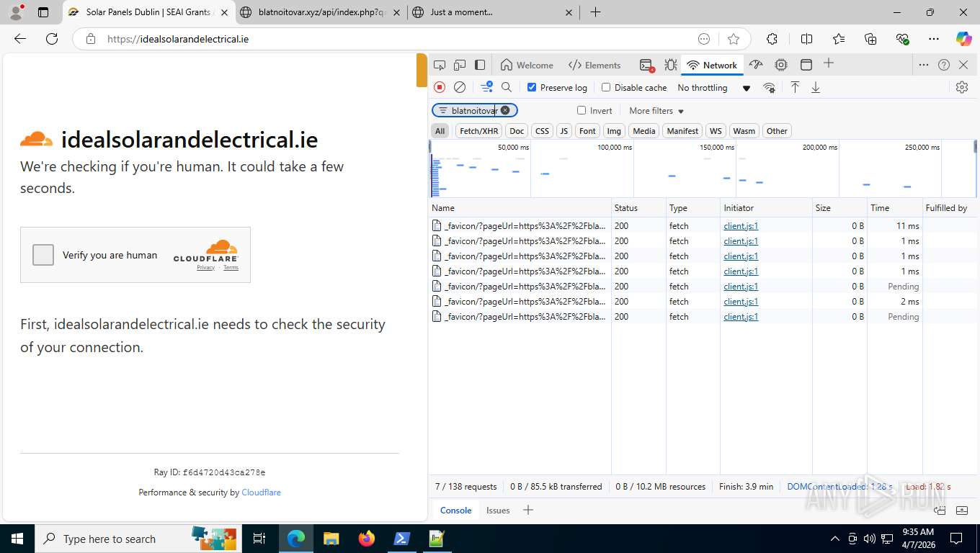Focus the network filter text field
Viewport: 980px width, 553px height.
[474, 110]
